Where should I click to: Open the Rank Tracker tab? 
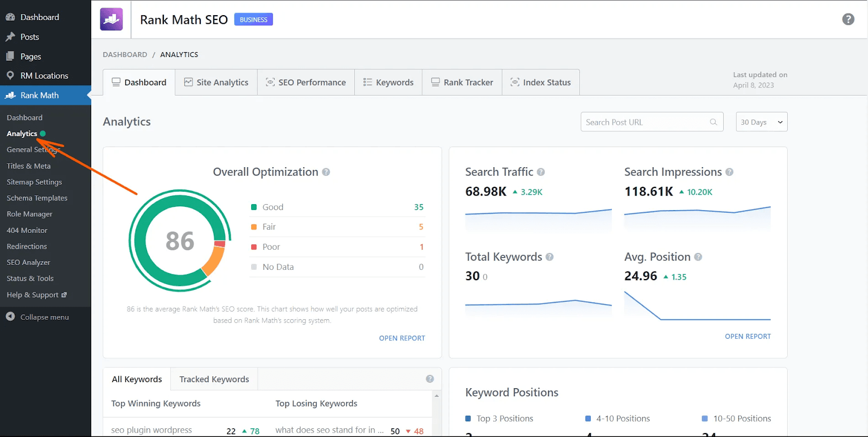coord(462,82)
